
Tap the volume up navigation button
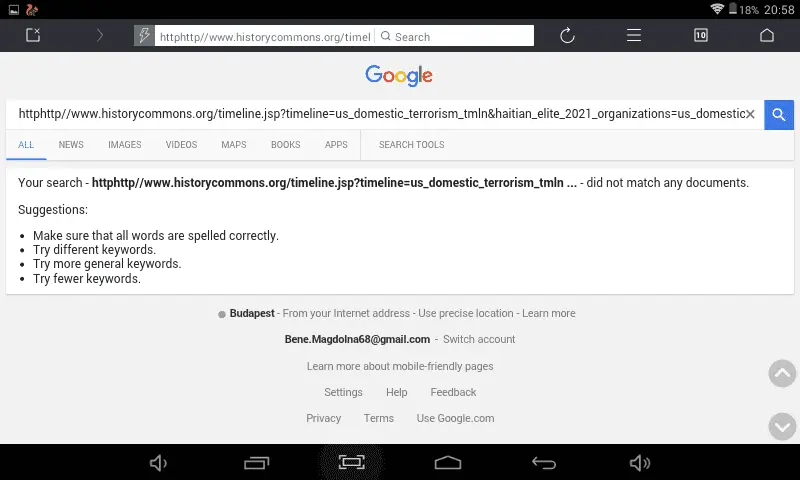640,463
